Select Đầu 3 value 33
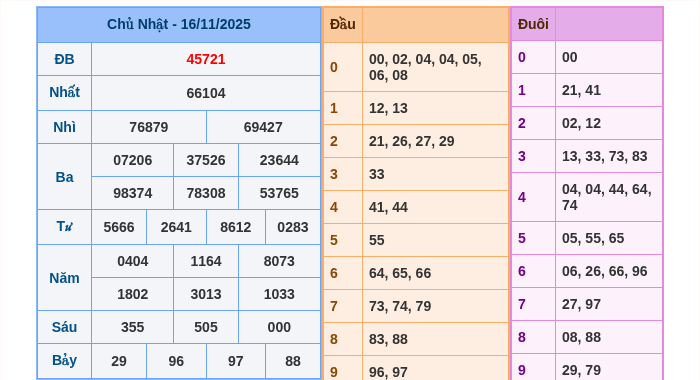 [x=376, y=175]
